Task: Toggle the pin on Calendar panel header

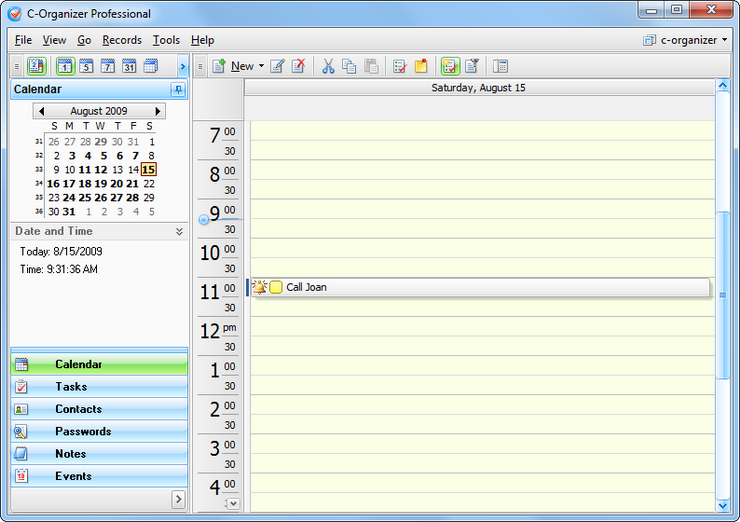Action: [178, 90]
